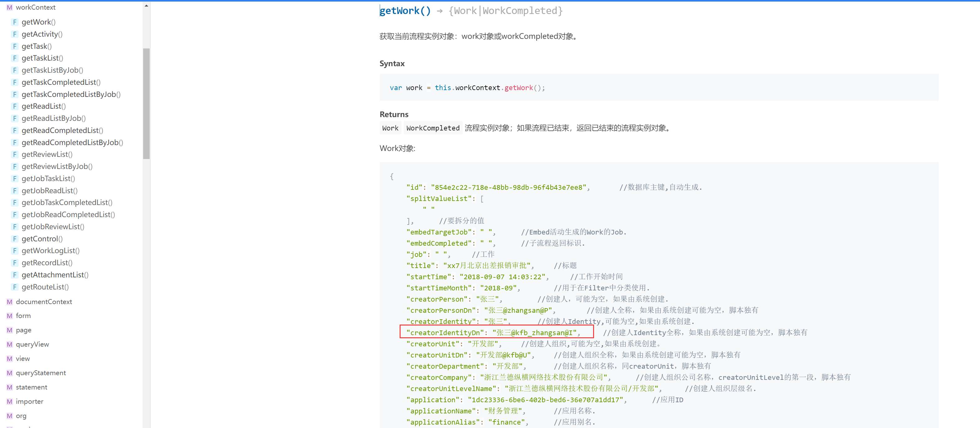Click the M icon beside importer
This screenshot has height=428, width=980.
pyautogui.click(x=10, y=401)
